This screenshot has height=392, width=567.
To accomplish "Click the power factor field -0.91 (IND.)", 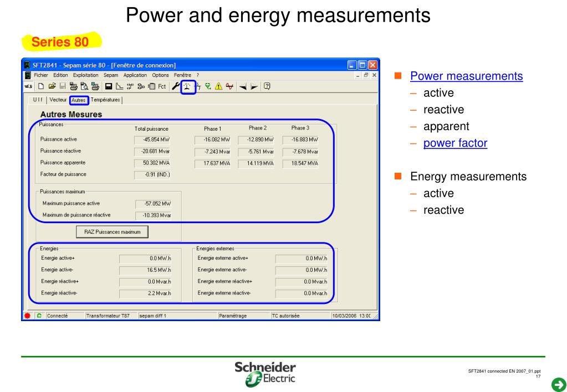I will (x=152, y=174).
